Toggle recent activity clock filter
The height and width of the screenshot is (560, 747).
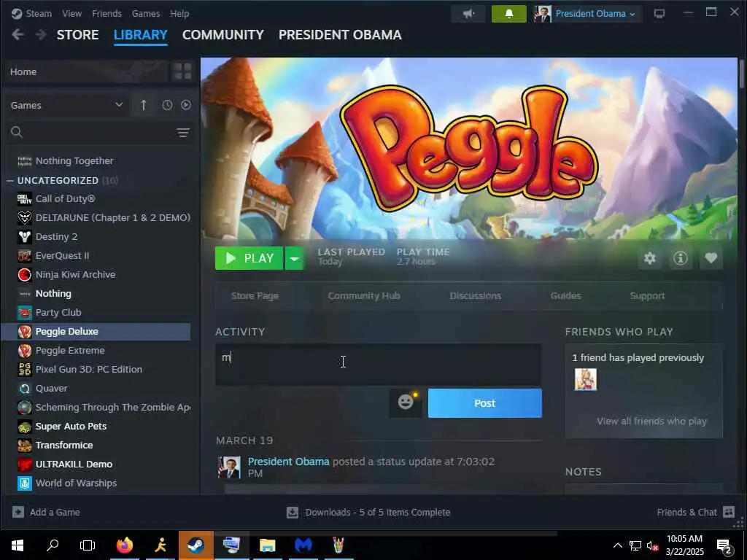click(167, 105)
